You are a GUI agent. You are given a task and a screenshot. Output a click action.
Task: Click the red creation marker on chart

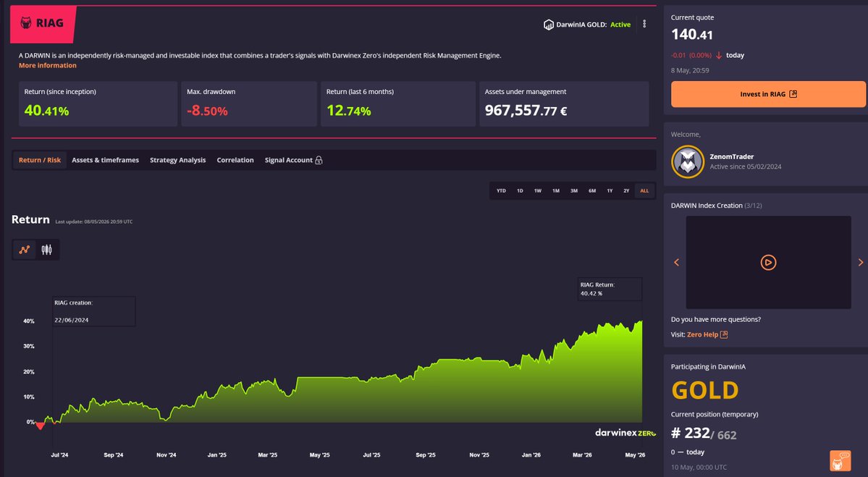coord(40,426)
